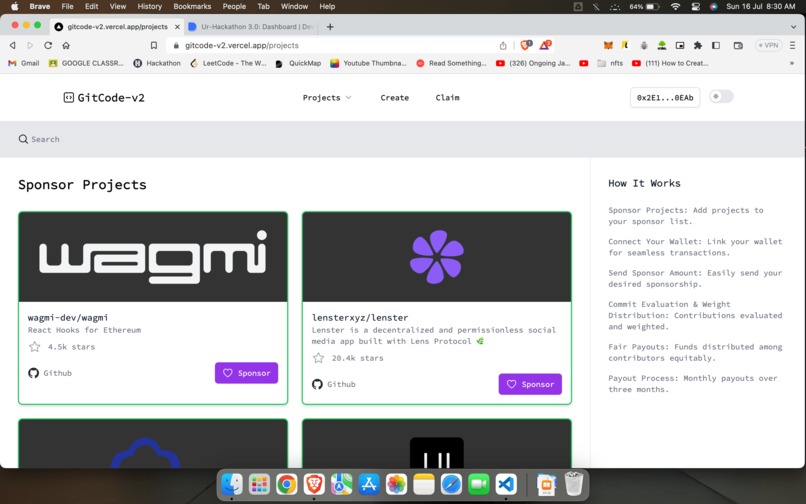Open the wagmi project banner image
This screenshot has width=806, height=504.
153,257
